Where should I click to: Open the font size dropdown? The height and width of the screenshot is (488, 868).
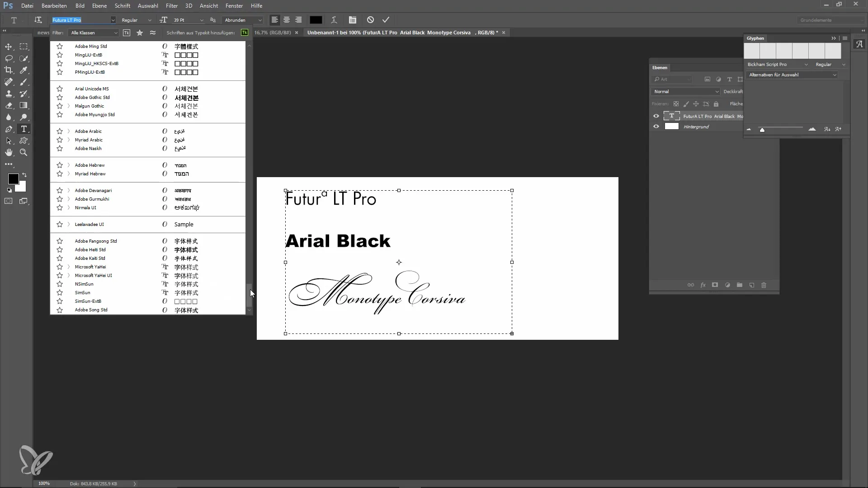(202, 20)
